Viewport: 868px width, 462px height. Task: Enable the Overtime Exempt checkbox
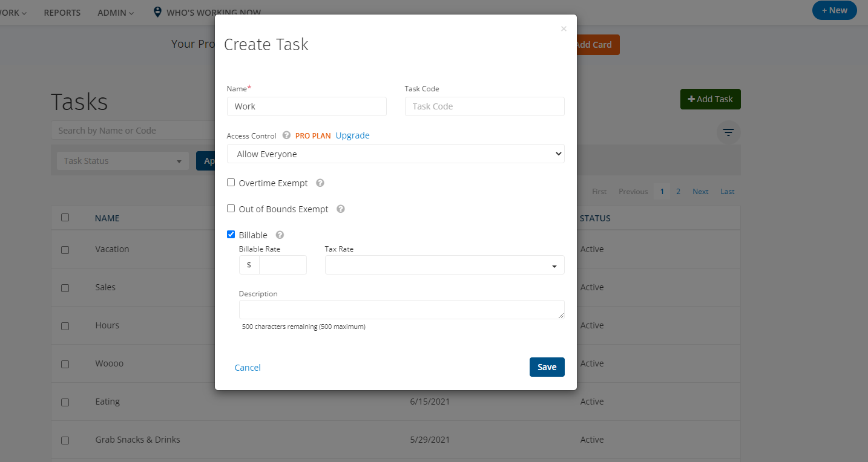coord(231,183)
